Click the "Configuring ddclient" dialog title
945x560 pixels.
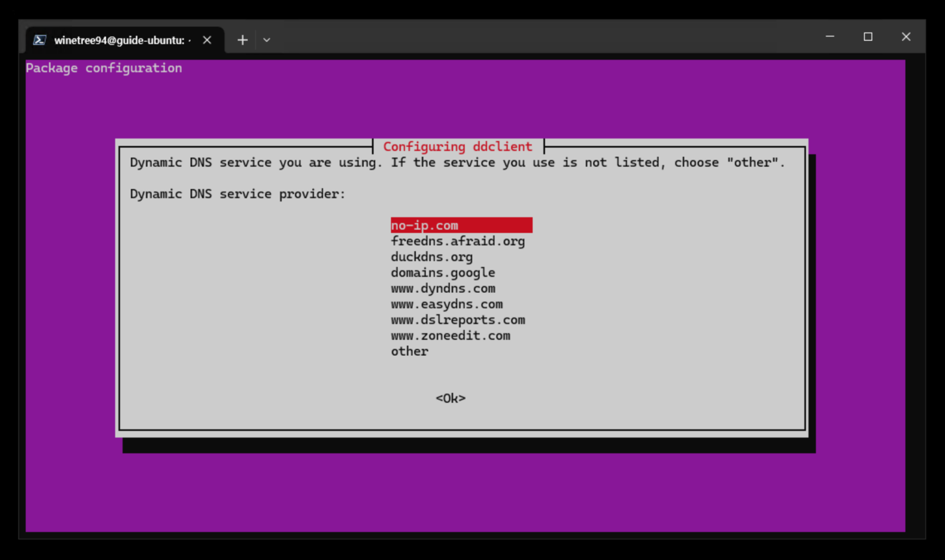[x=457, y=146]
